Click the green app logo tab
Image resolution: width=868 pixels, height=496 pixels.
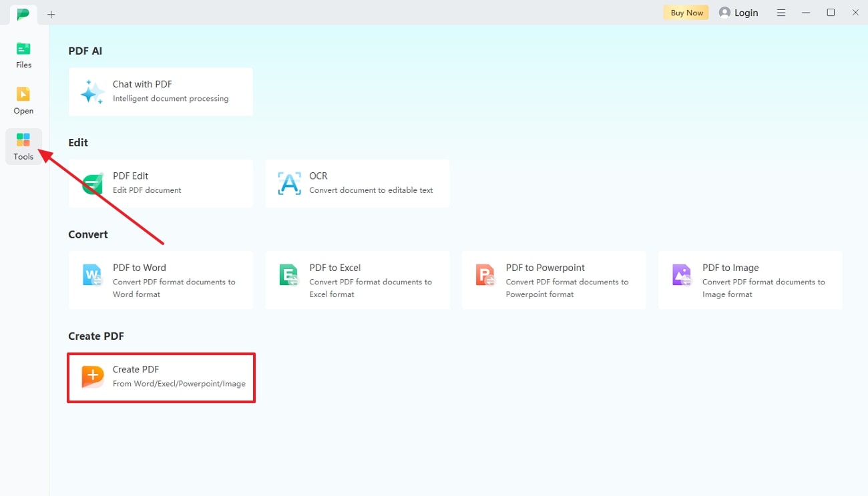coord(23,13)
